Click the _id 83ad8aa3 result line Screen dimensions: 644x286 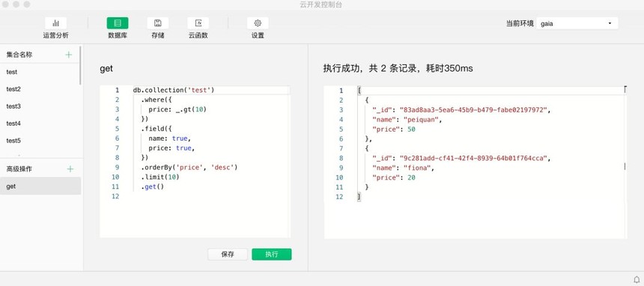tap(461, 110)
